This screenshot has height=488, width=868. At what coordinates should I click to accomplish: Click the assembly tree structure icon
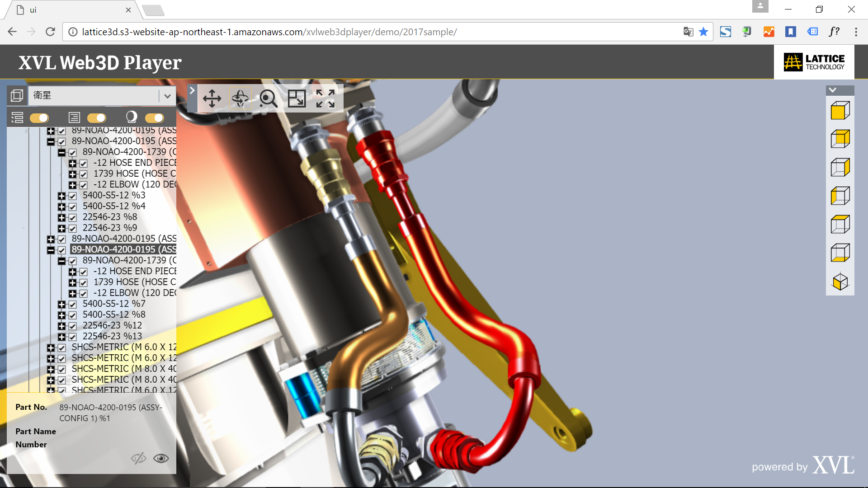(x=17, y=117)
